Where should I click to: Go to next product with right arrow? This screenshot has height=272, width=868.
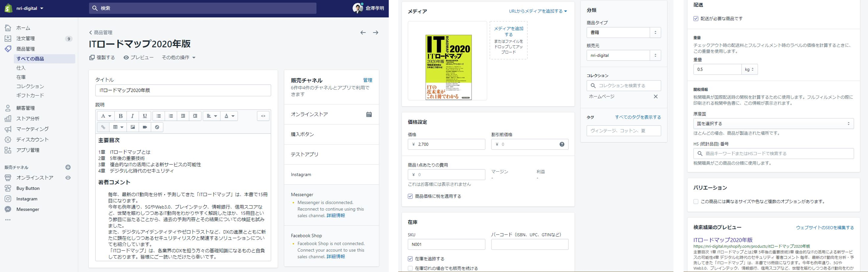click(376, 33)
